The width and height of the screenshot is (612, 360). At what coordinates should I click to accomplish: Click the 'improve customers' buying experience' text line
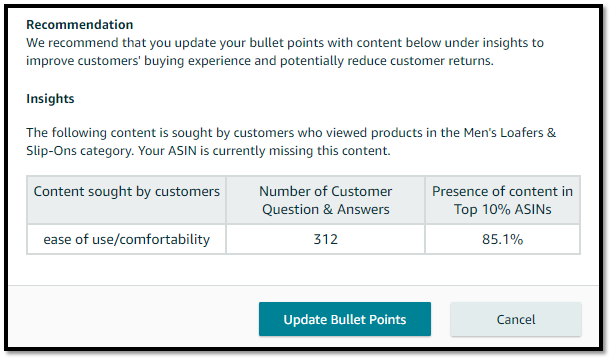pyautogui.click(x=260, y=61)
